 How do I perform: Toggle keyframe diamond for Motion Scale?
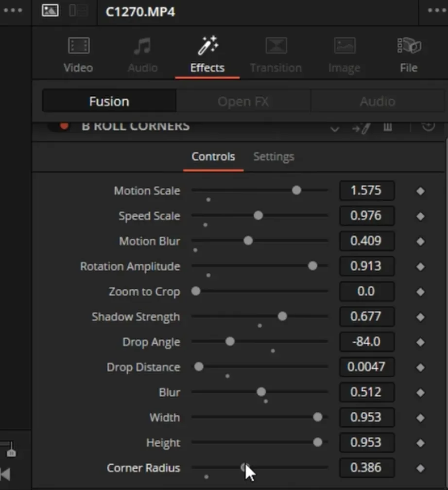click(420, 191)
